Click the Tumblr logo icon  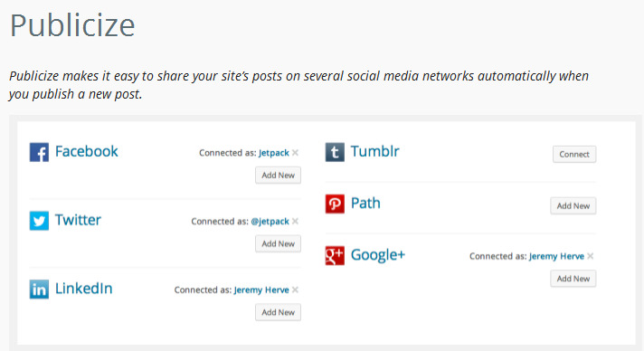pos(335,152)
